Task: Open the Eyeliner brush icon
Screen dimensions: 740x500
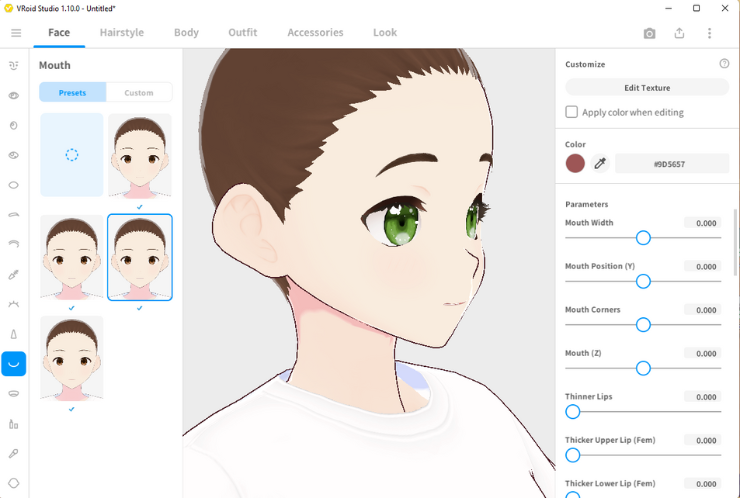Action: pyautogui.click(x=14, y=274)
